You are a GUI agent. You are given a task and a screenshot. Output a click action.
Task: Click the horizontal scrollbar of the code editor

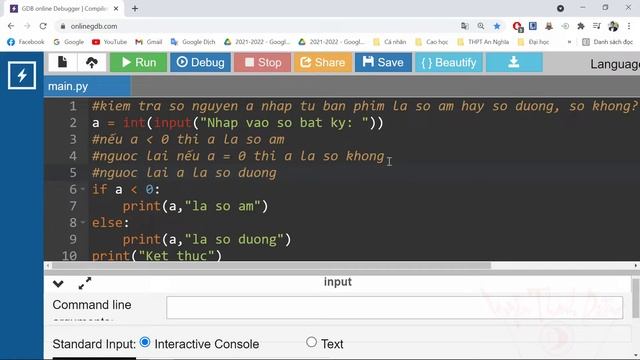pos(271,266)
